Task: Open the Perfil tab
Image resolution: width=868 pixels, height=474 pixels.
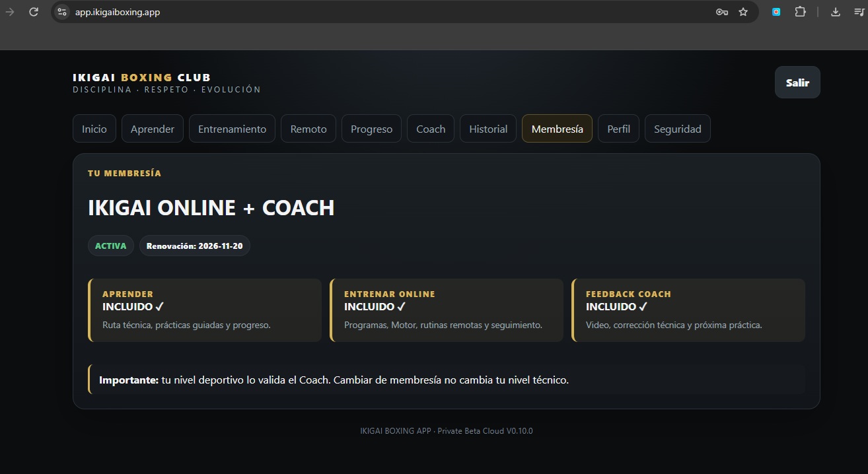Action: coord(618,129)
